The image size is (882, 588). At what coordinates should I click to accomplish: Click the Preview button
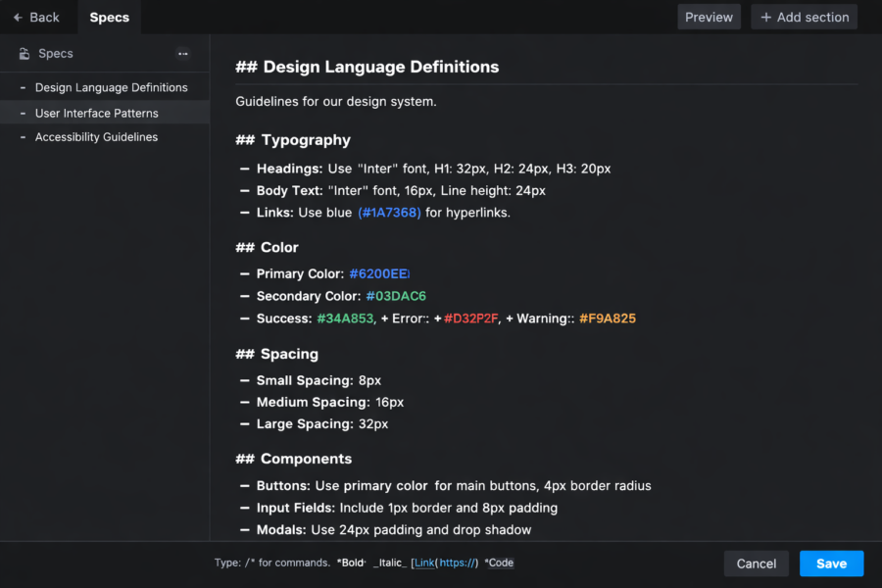pos(709,17)
